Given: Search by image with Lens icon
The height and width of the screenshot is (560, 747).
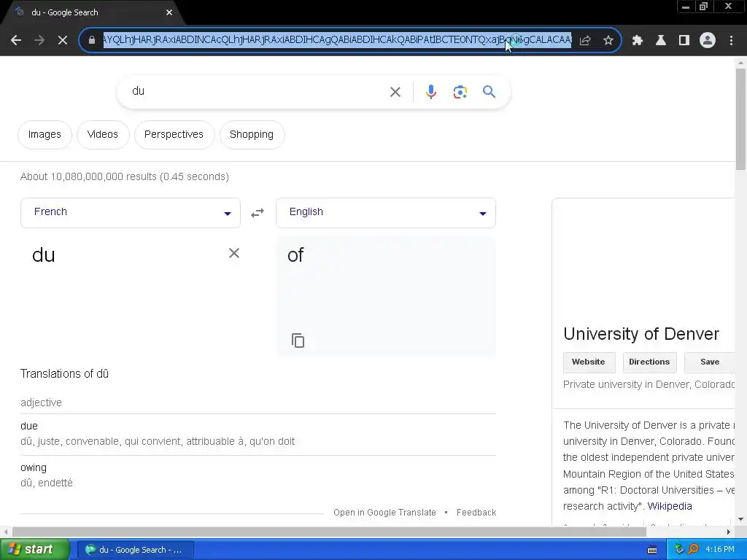Looking at the screenshot, I should [460, 91].
